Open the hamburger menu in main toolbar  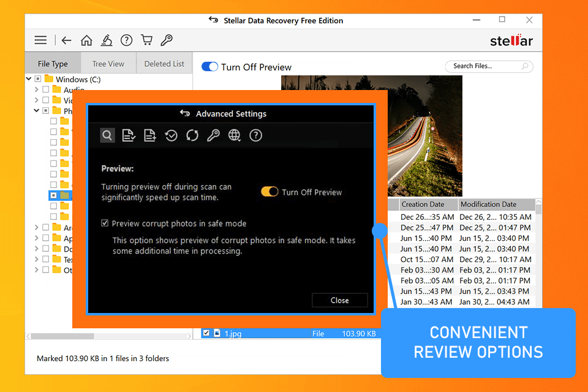point(40,40)
